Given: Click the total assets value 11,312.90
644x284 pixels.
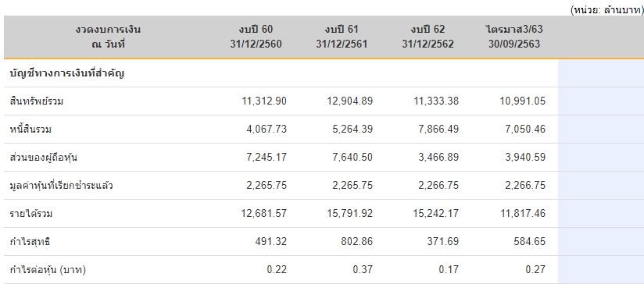Looking at the screenshot, I should tap(264, 101).
